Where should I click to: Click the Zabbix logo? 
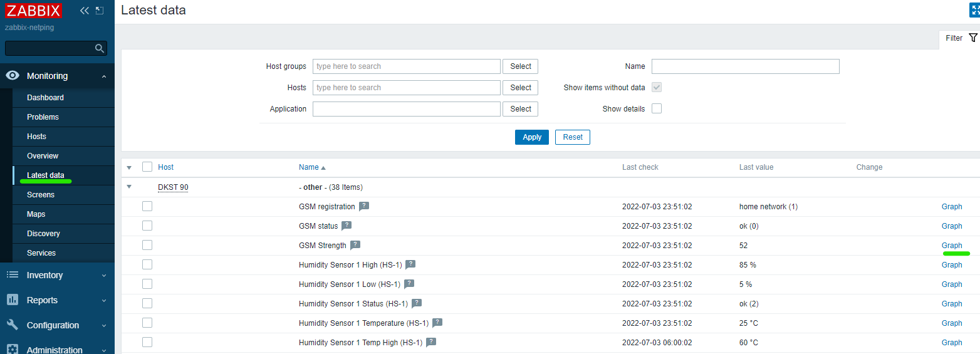(34, 11)
